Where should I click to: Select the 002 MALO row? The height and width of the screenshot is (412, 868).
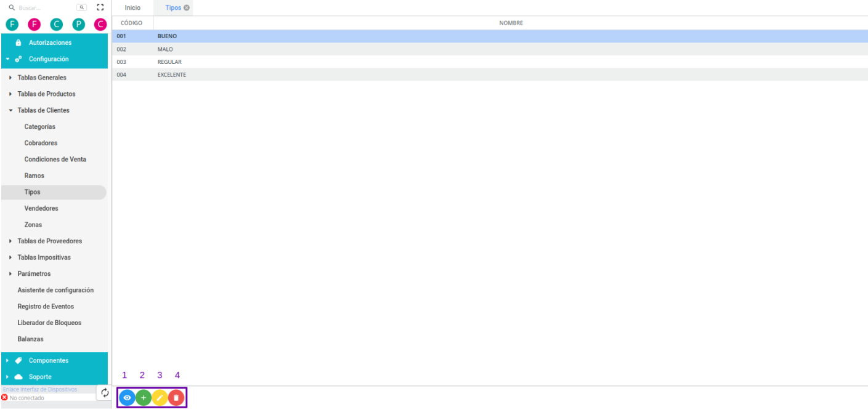[x=490, y=49]
